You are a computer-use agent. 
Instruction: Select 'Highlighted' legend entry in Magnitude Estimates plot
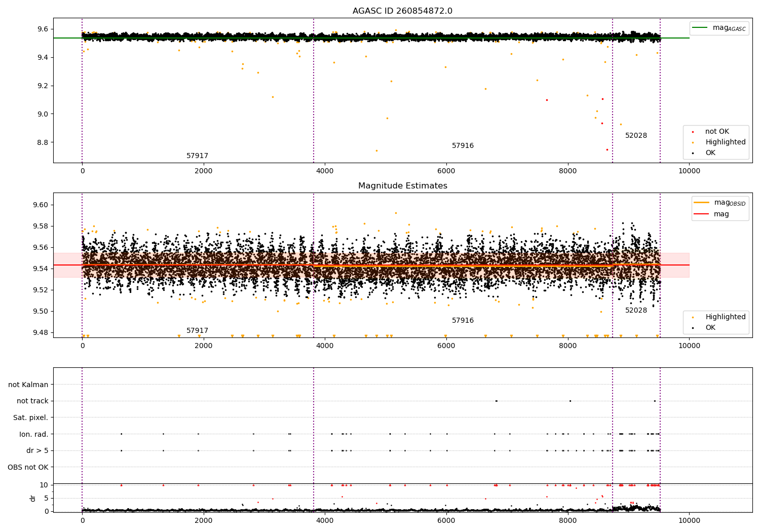click(x=725, y=317)
